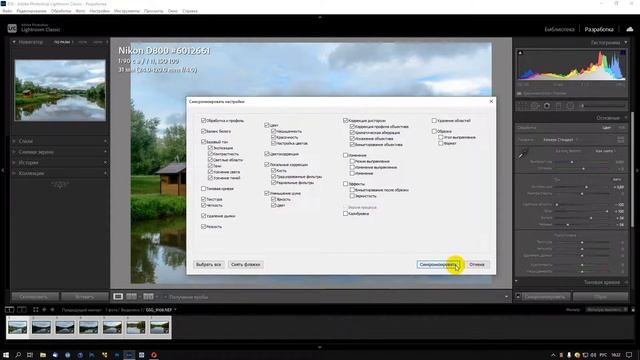Toggle auto-sync switch beside right-panel Синхронизировать
The width and height of the screenshot is (640, 360).
[x=518, y=296]
